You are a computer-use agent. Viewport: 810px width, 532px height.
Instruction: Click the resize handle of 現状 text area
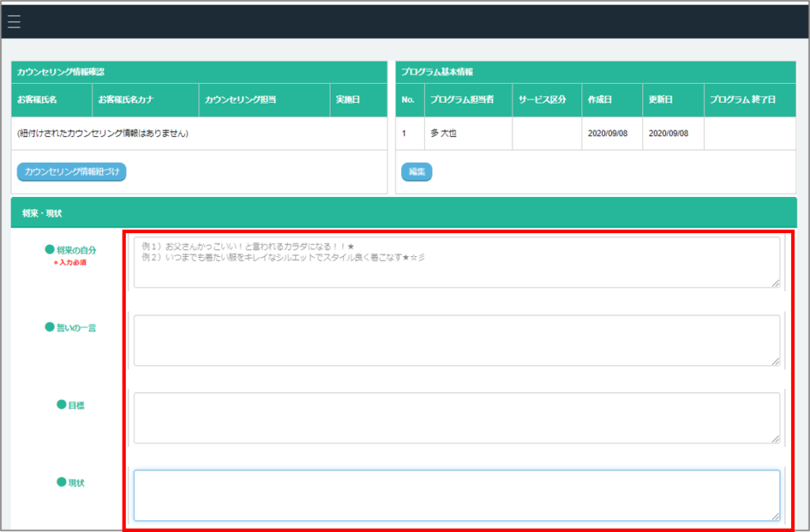point(775,515)
